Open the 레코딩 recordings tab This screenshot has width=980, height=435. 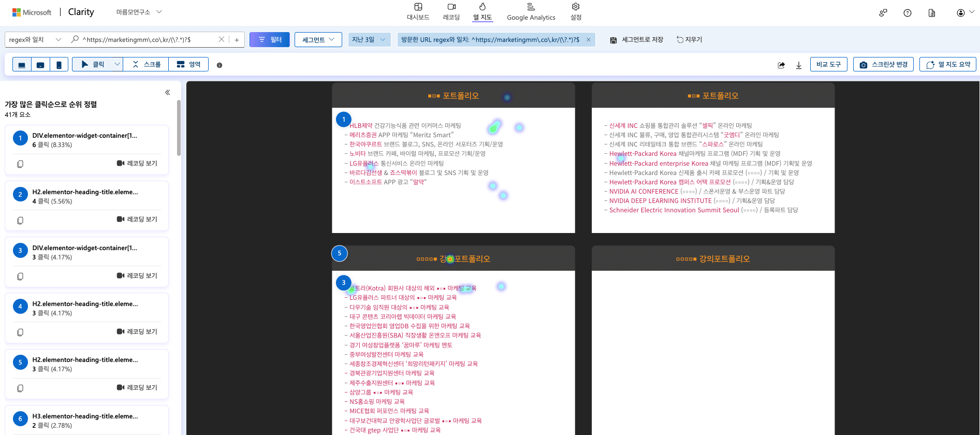click(x=451, y=11)
